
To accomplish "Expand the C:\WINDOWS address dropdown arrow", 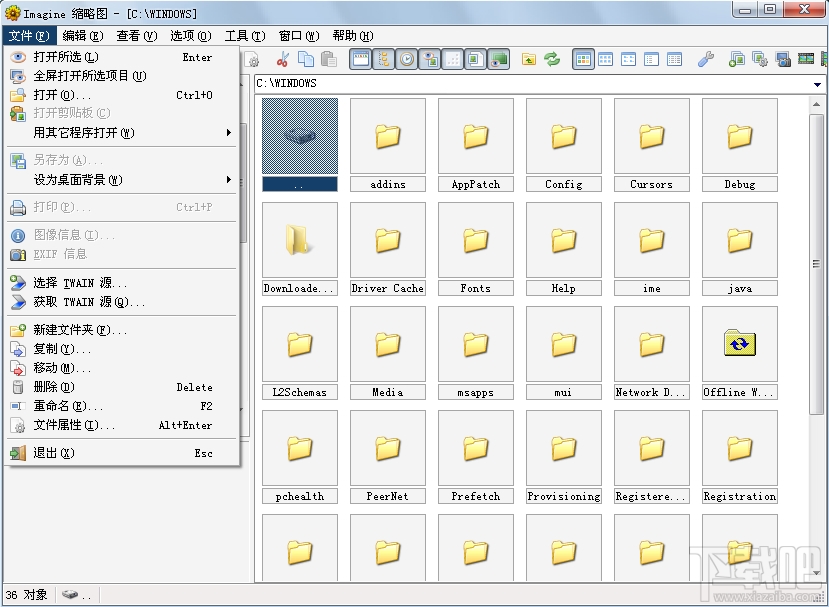I will click(817, 84).
